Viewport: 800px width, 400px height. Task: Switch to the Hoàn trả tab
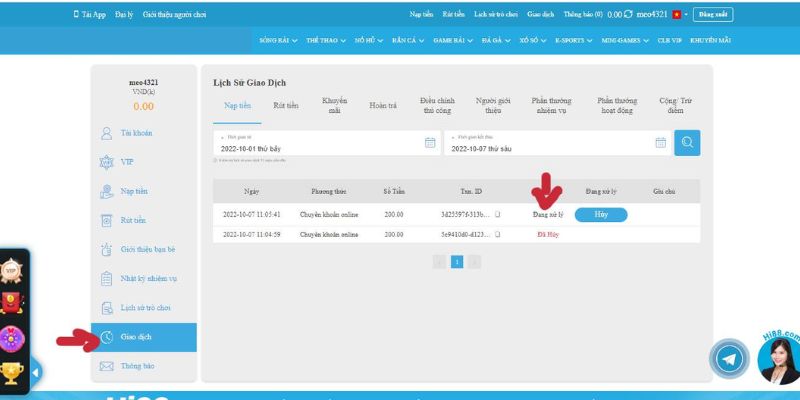point(383,105)
